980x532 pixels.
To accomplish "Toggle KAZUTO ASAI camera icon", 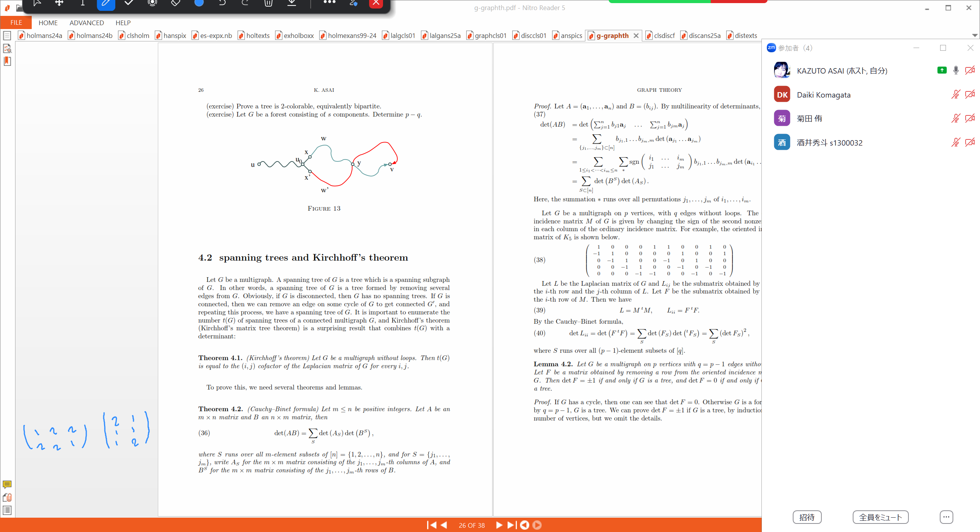I will (x=970, y=70).
